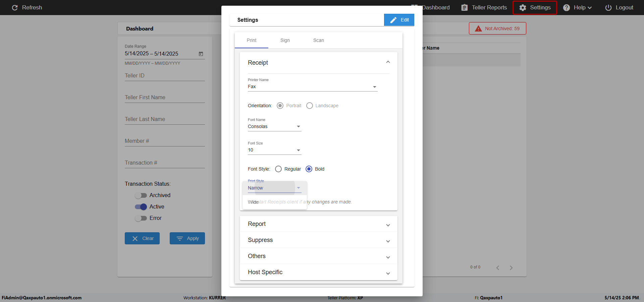Select Landscape orientation radio button
The height and width of the screenshot is (302, 644).
(x=310, y=106)
